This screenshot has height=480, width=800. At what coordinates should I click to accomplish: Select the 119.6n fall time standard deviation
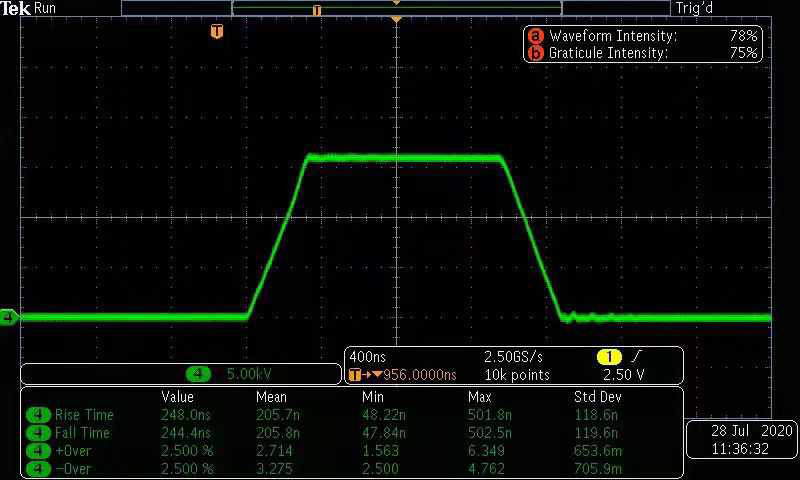click(x=596, y=433)
